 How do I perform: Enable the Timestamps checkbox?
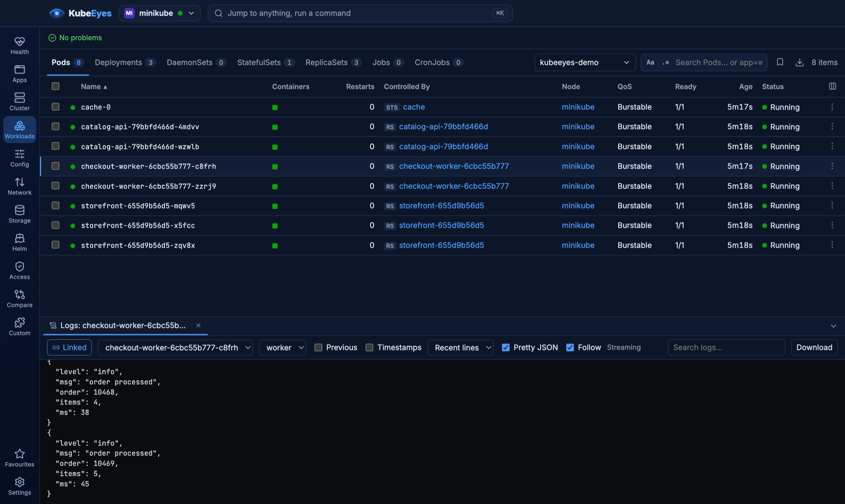370,347
